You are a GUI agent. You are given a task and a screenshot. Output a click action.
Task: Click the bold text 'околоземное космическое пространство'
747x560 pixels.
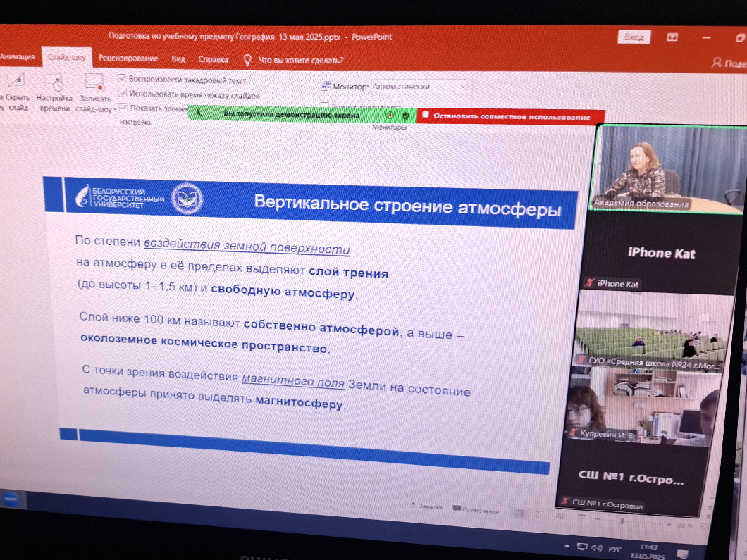[204, 343]
